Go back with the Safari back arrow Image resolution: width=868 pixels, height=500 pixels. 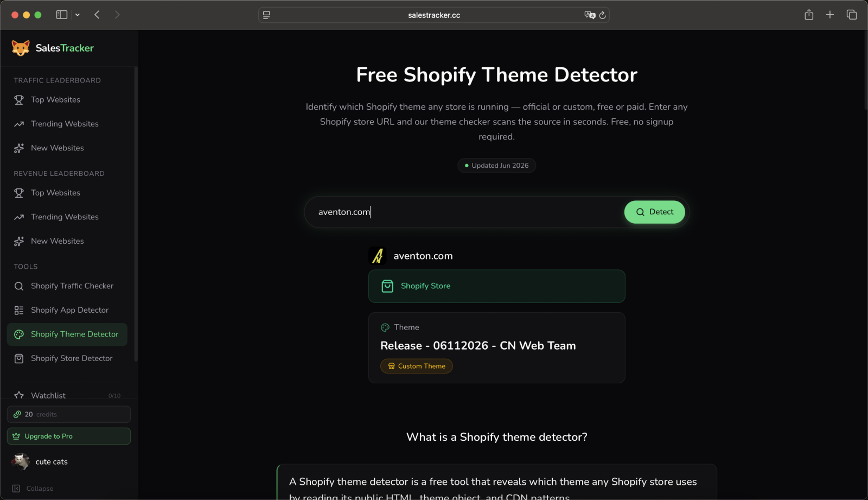pyautogui.click(x=97, y=15)
